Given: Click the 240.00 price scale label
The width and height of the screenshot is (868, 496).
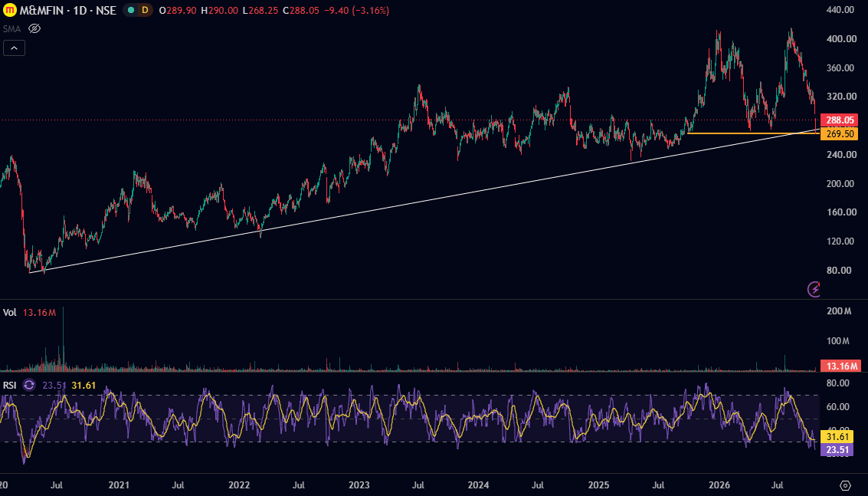Looking at the screenshot, I should pos(840,155).
